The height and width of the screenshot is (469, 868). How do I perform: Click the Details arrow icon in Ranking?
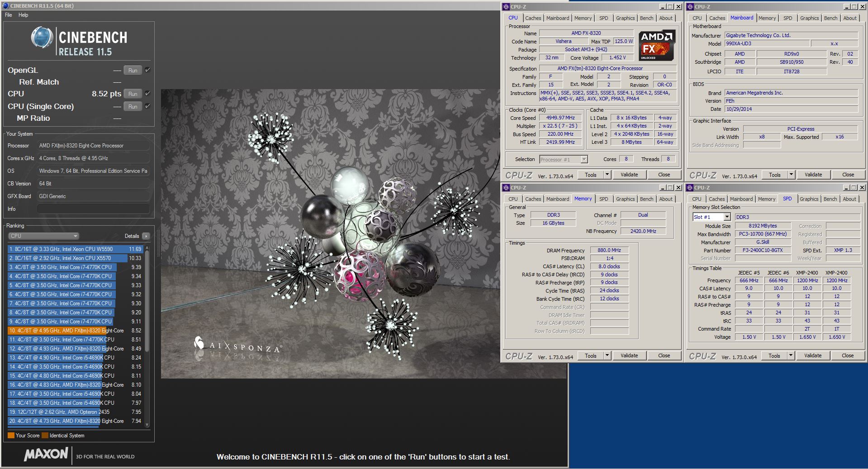146,236
